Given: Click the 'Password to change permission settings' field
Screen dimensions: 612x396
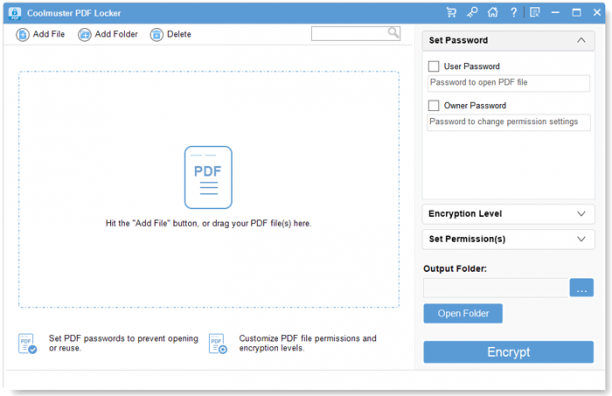Looking at the screenshot, I should (509, 122).
